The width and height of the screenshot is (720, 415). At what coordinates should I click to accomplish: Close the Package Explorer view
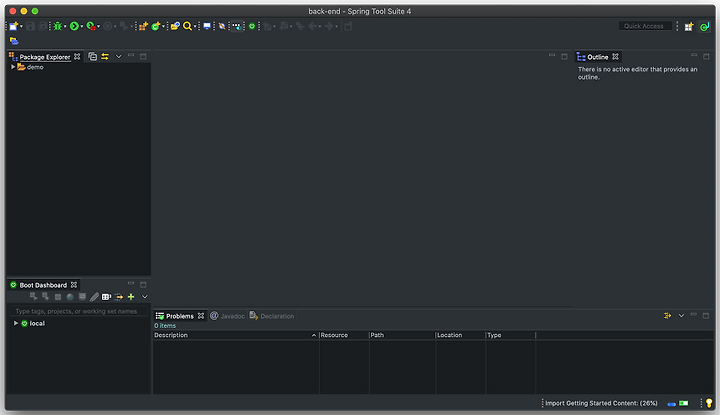coord(77,56)
